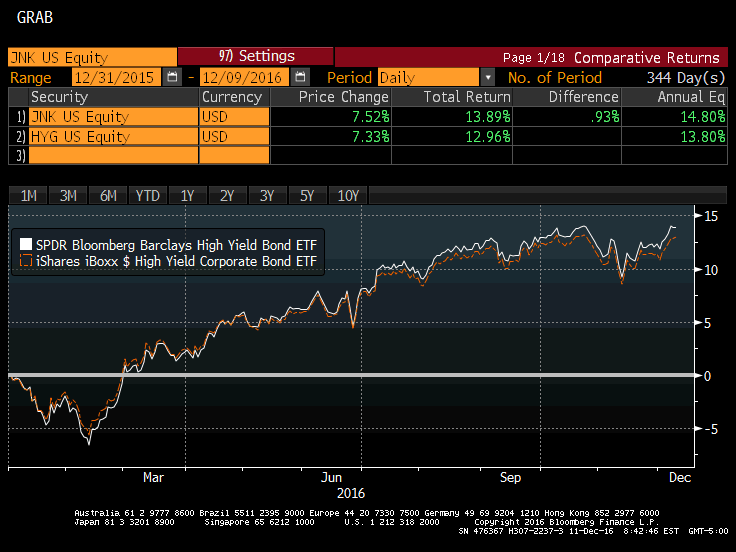The height and width of the screenshot is (552, 736).
Task: Select the 3Y time range tab
Action: 267,195
